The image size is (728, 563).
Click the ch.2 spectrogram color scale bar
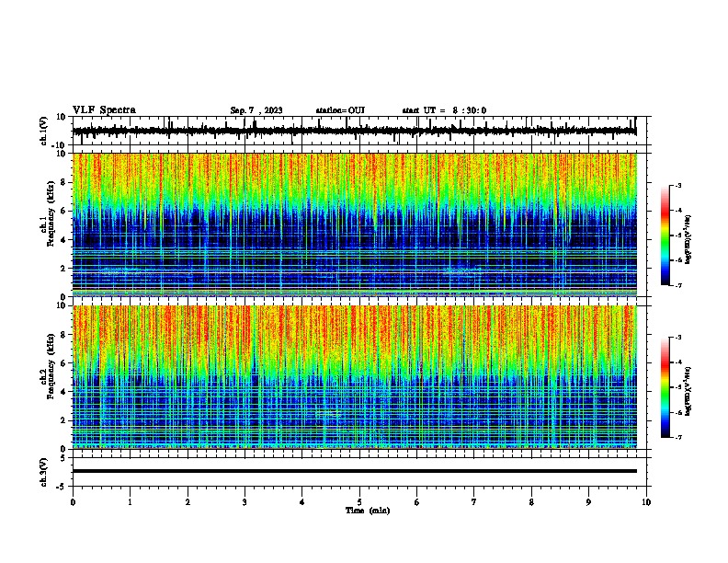[x=665, y=387]
